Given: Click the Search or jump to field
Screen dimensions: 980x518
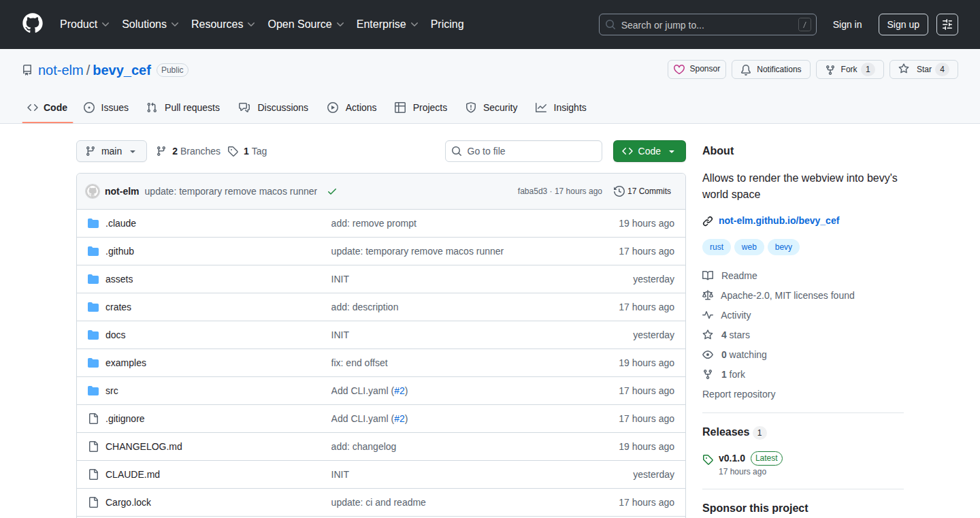Looking at the screenshot, I should pyautogui.click(x=708, y=25).
